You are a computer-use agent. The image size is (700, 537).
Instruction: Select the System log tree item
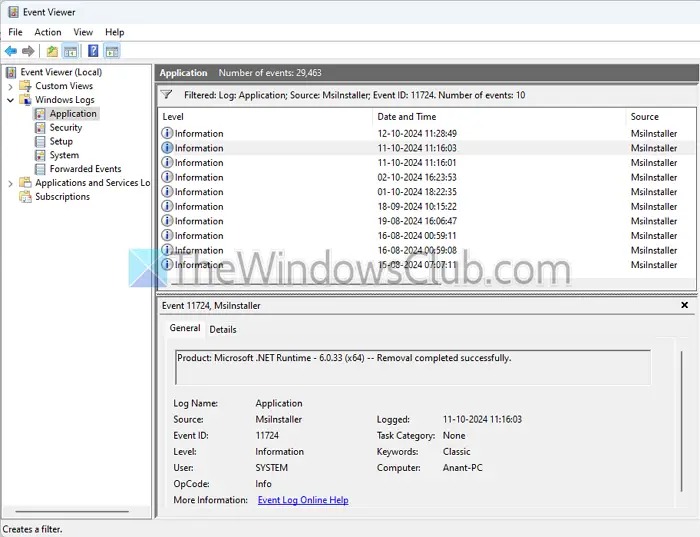pos(64,155)
